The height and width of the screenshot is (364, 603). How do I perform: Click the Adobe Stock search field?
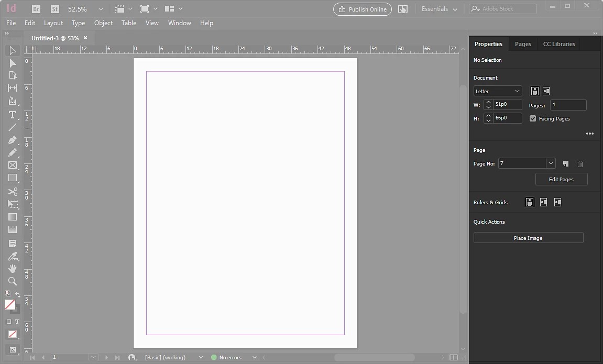click(x=503, y=9)
